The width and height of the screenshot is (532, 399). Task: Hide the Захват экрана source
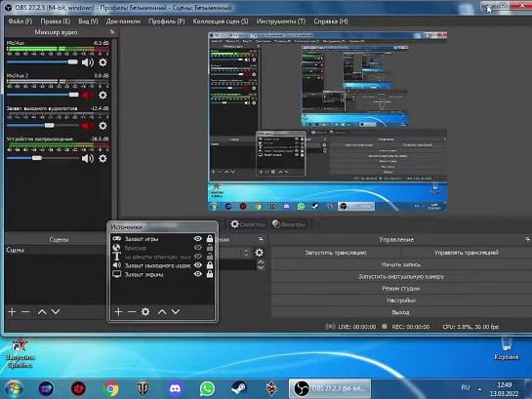(198, 274)
